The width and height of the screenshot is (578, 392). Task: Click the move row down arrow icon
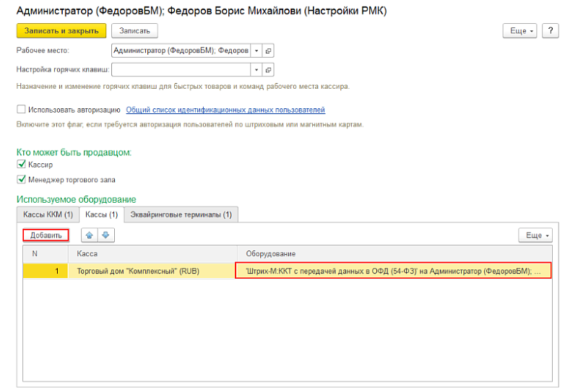(x=105, y=235)
